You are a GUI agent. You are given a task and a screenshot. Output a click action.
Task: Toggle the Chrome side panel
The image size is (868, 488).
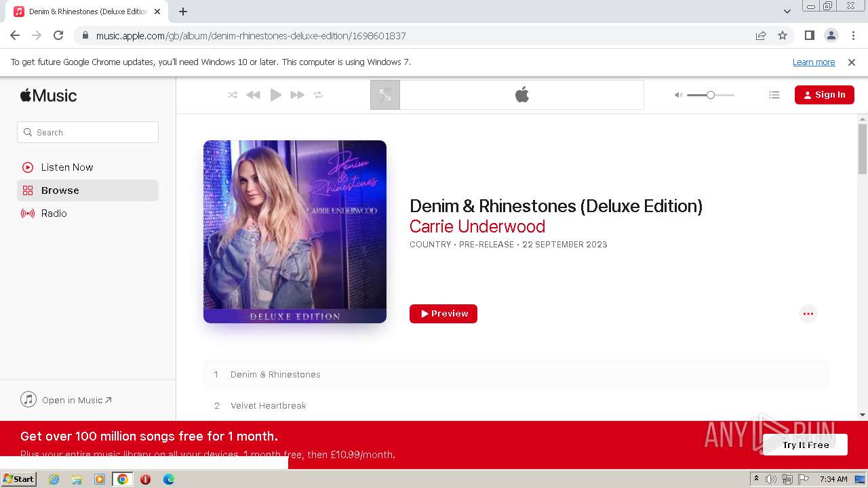pyautogui.click(x=809, y=35)
